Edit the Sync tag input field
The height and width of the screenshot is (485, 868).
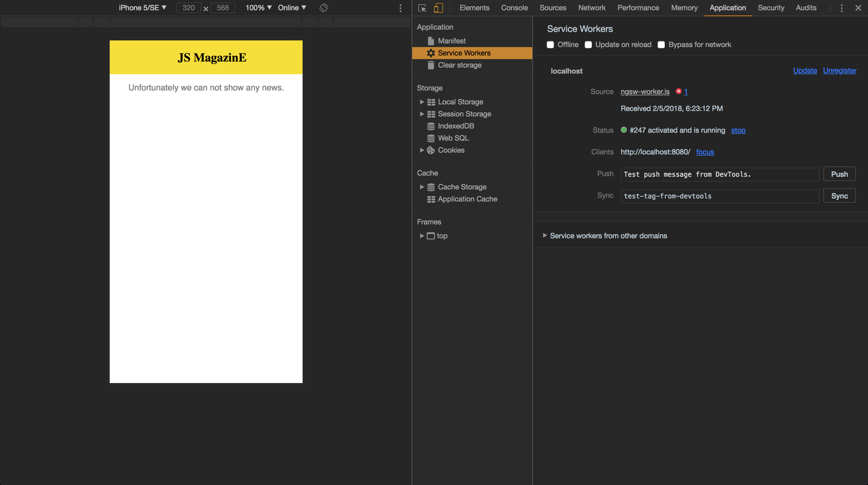(720, 196)
